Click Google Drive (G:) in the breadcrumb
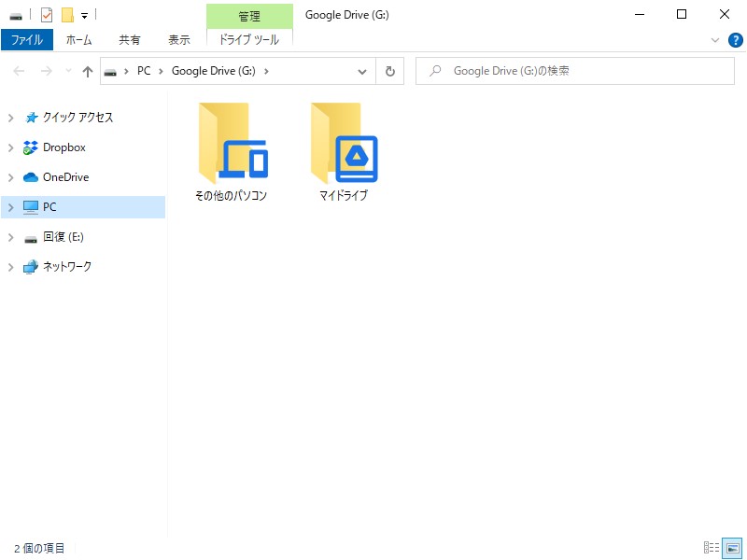Screen dimensions: 747x560 coord(214,71)
